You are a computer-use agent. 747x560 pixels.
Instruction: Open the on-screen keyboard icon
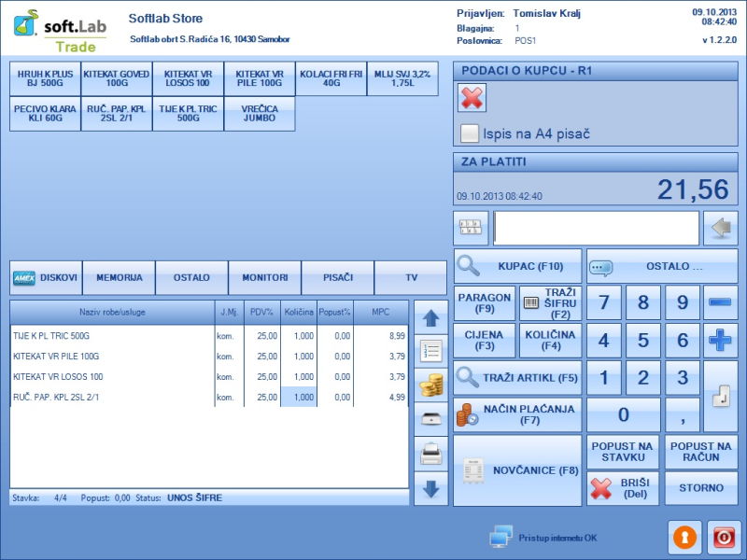click(x=471, y=228)
